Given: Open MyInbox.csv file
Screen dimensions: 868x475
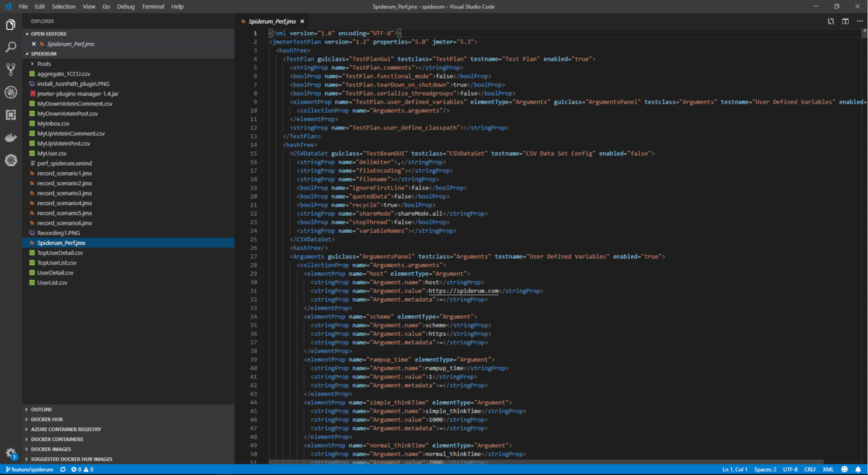Looking at the screenshot, I should point(128,123).
